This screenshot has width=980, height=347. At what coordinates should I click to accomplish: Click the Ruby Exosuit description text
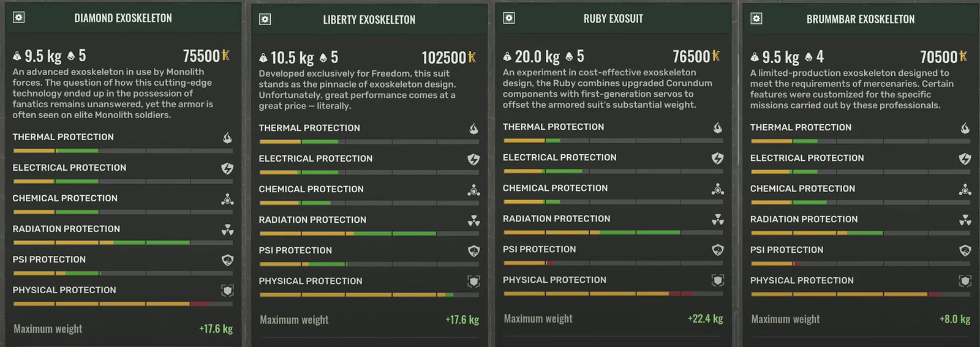[x=608, y=89]
